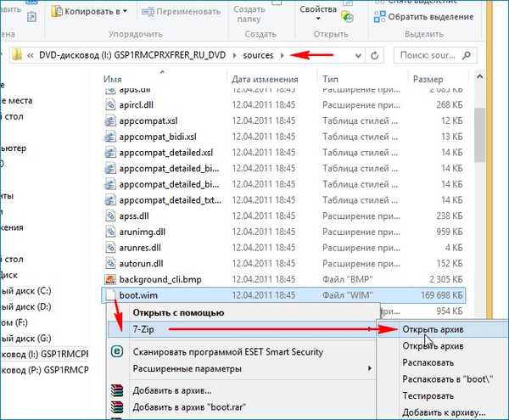Click the WinRAR icon beside Добавить в архив "boot.rar"
The width and height of the screenshot is (509, 420).
pos(117,408)
